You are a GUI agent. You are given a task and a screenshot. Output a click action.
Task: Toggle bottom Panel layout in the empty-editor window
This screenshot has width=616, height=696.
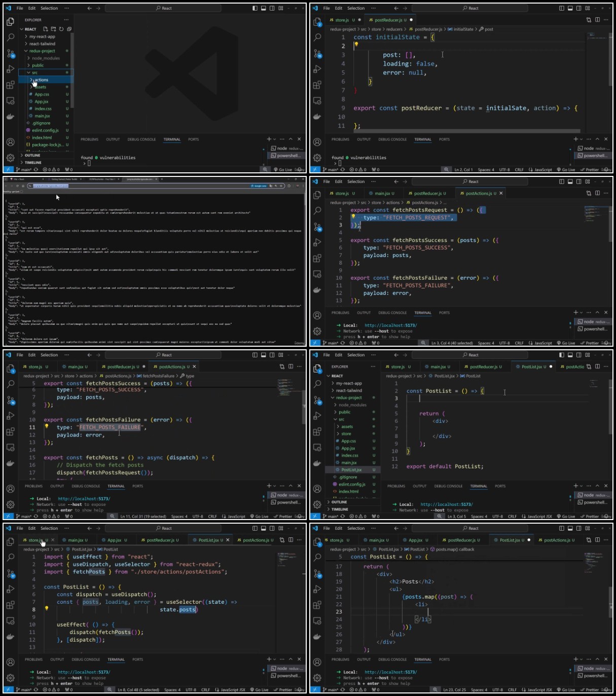(x=263, y=8)
